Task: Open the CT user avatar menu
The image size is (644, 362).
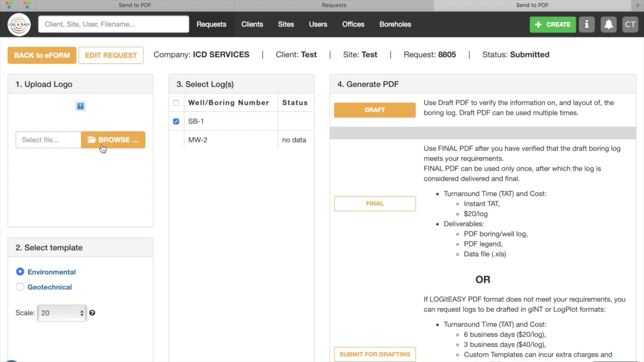Action: coord(630,24)
